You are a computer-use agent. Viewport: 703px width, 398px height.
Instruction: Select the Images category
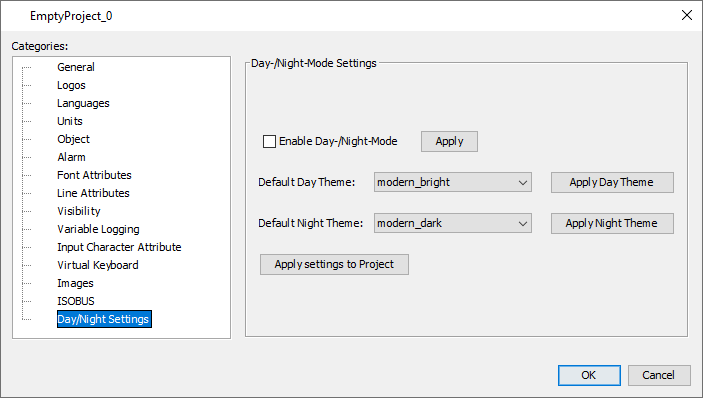pos(75,283)
